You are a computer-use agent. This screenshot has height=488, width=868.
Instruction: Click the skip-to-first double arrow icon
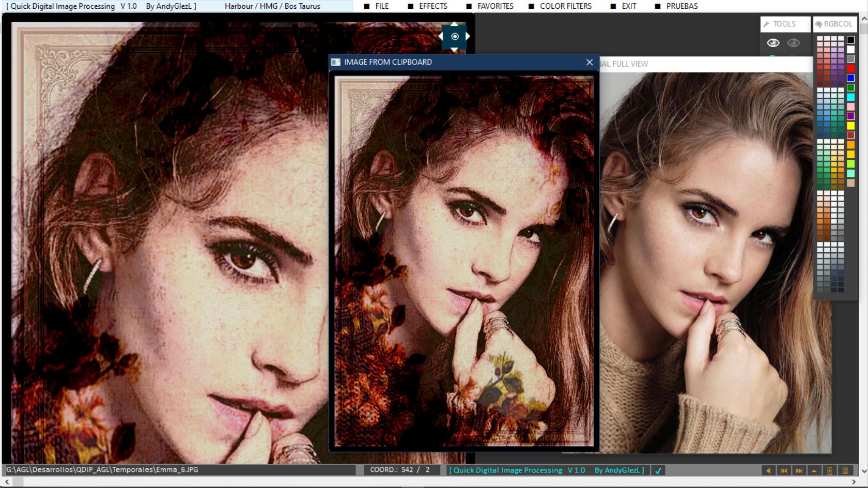click(x=784, y=470)
